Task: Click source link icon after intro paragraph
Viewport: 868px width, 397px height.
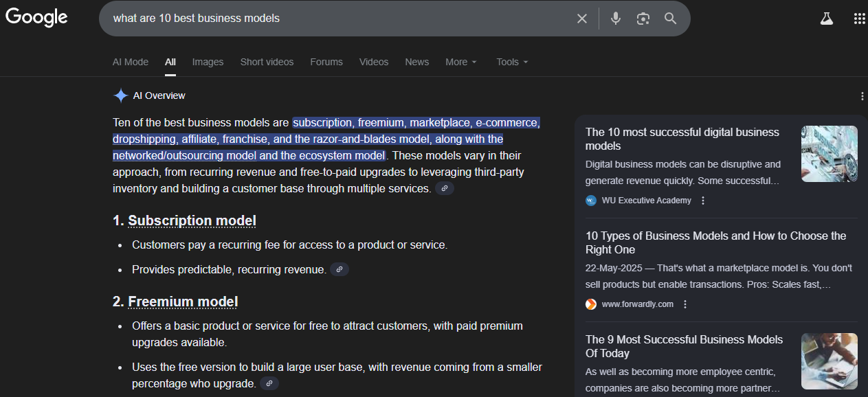Action: [445, 188]
